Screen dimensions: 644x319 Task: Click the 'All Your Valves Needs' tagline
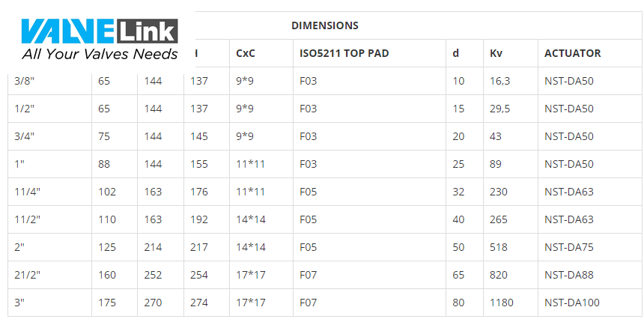[100, 54]
